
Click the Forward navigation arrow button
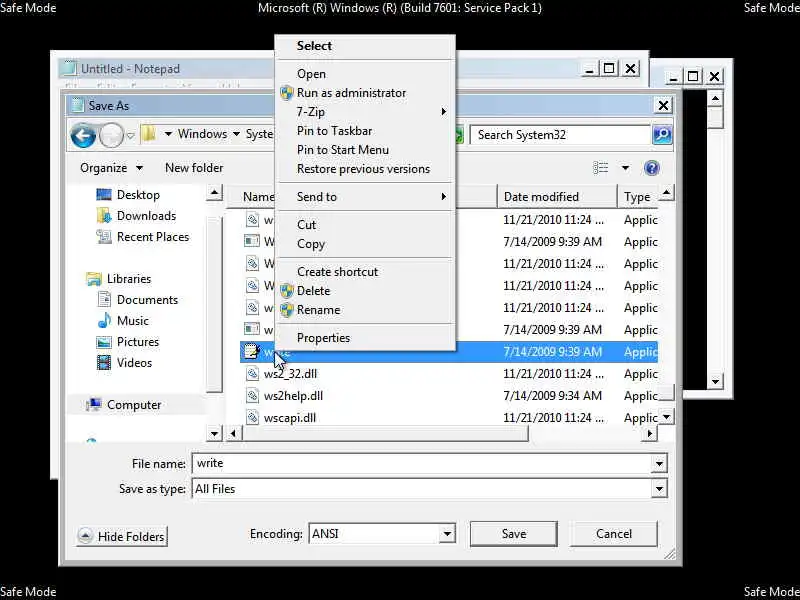(x=111, y=135)
